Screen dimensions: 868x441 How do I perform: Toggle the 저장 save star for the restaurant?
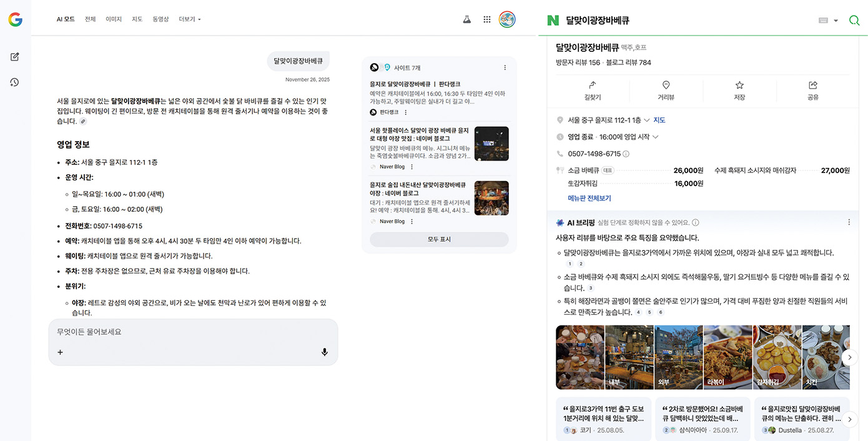point(739,88)
